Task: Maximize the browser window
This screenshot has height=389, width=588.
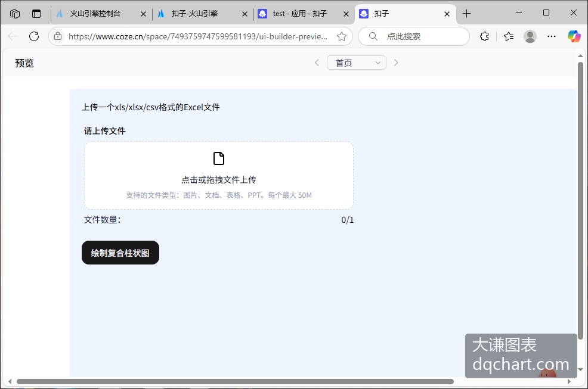Action: point(546,13)
